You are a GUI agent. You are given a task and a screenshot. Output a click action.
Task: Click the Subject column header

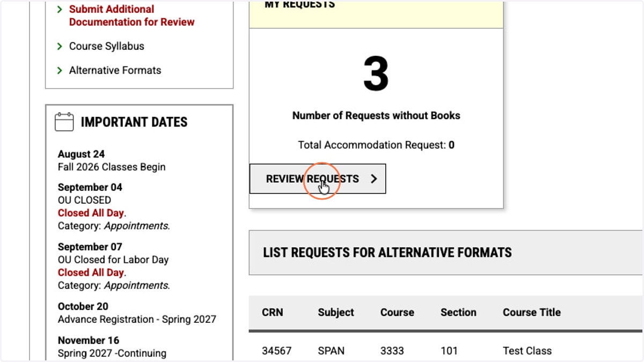(336, 312)
